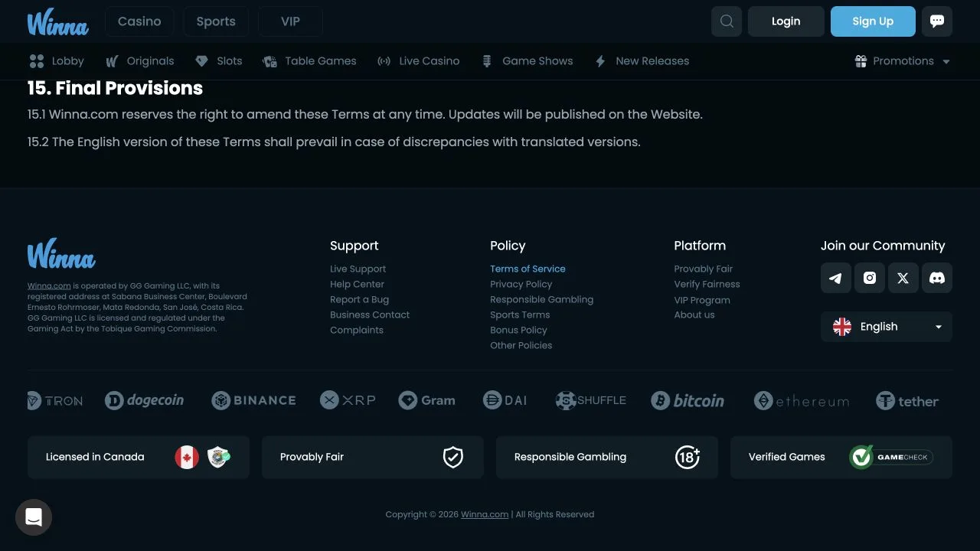Open the Privacy Policy link
Screen dimensions: 980x551
[521, 285]
